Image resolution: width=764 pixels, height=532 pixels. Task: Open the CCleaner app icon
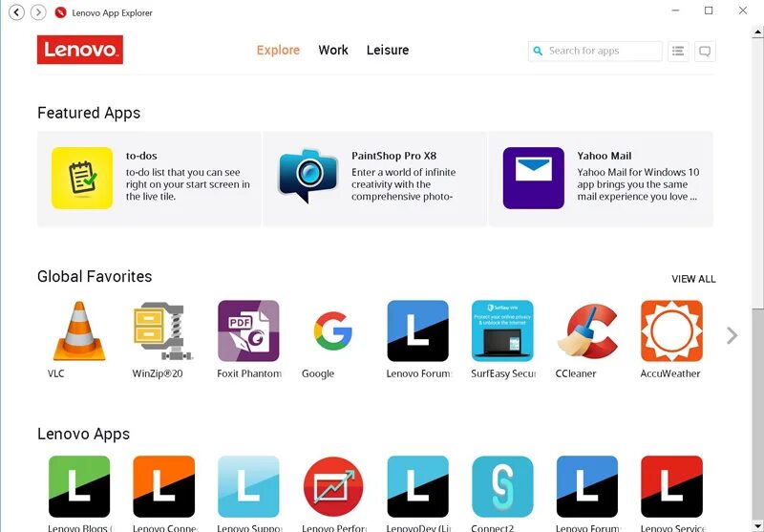pos(587,330)
